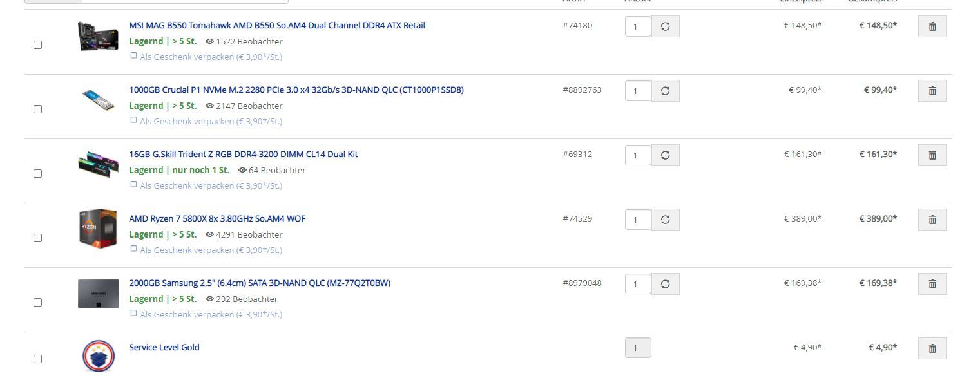This screenshot has height=378, width=980.
Task: Open the MSI motherboard thumbnail image
Action: [x=98, y=36]
